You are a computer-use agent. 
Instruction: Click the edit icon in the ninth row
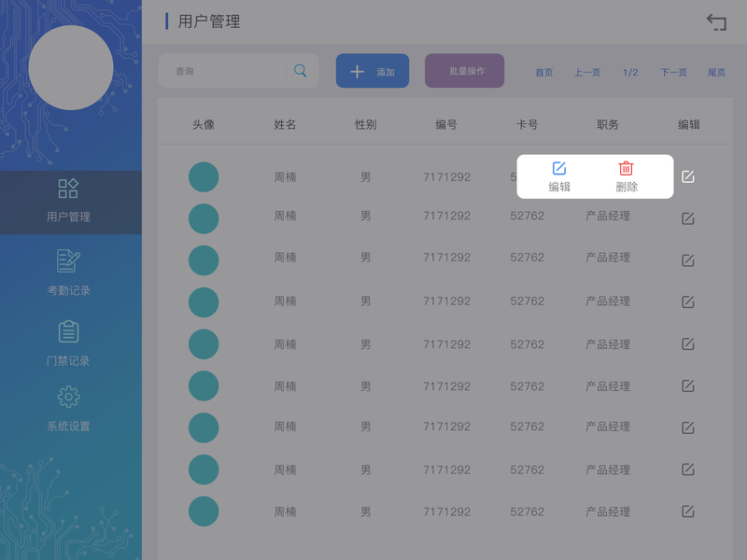tap(688, 511)
